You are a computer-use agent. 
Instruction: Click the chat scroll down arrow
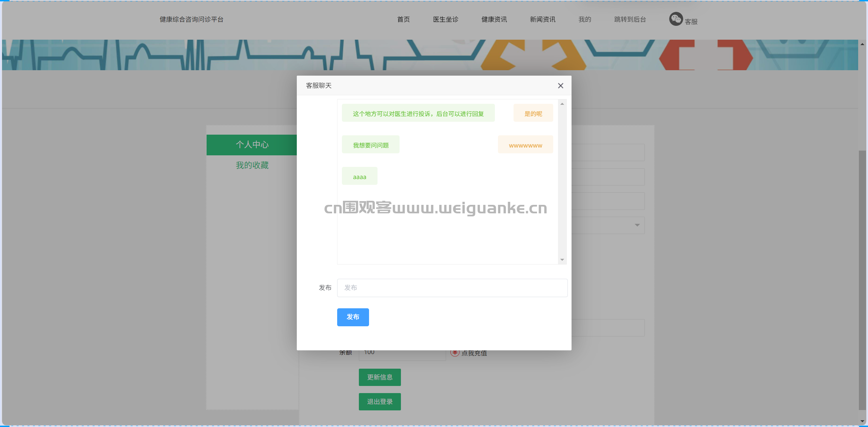click(x=562, y=260)
